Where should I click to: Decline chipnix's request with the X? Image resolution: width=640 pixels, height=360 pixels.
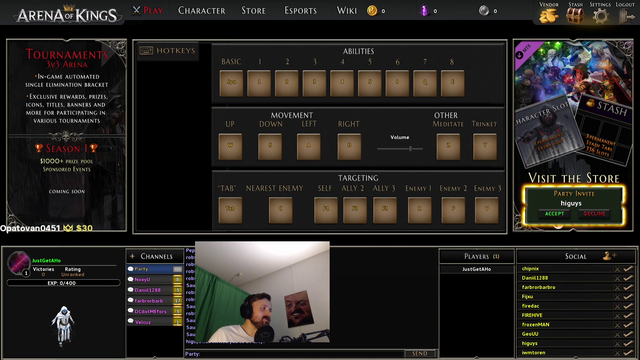(618, 269)
